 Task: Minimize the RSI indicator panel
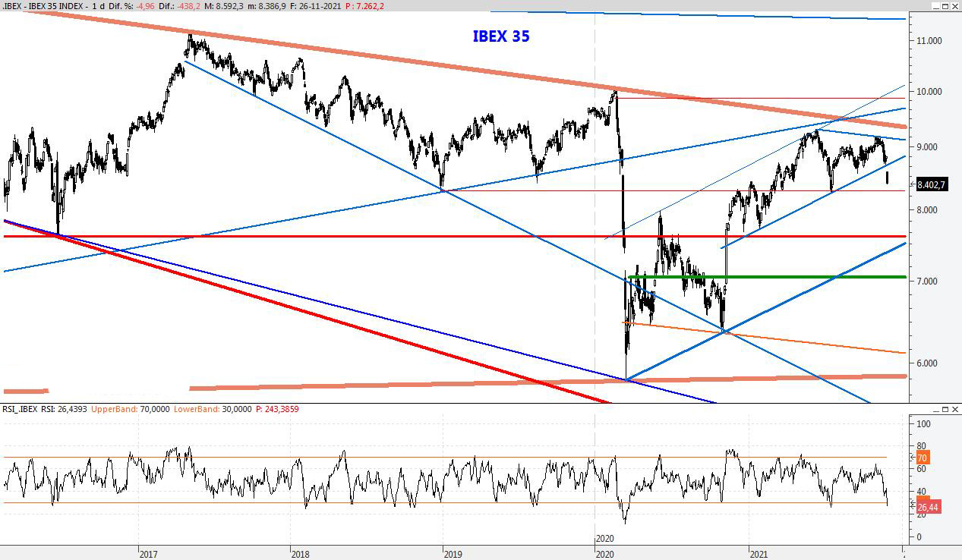tap(935, 409)
